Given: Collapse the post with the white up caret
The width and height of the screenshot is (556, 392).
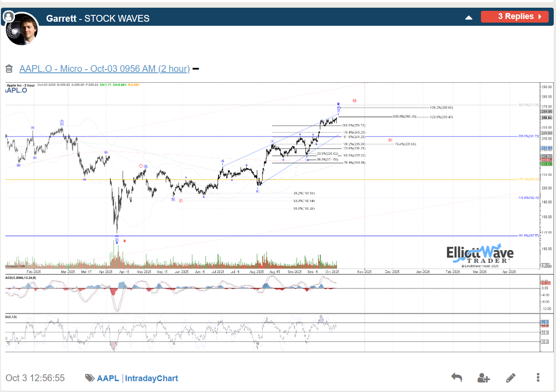Looking at the screenshot, I should click(x=469, y=17).
